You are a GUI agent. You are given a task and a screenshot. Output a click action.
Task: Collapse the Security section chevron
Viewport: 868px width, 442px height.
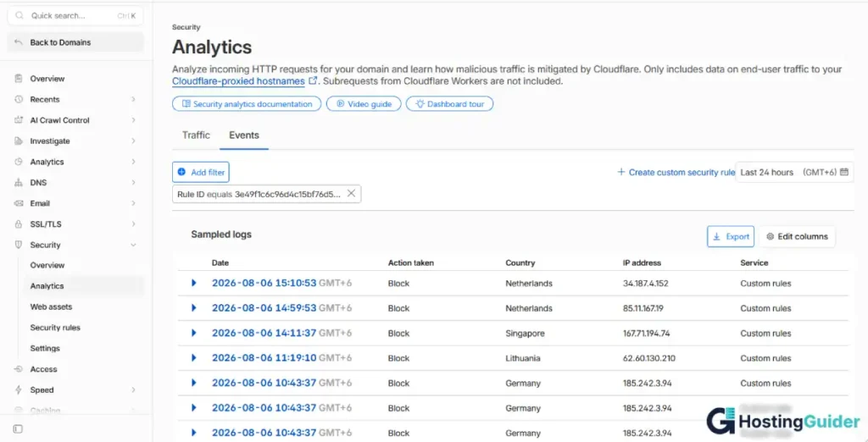coord(133,245)
